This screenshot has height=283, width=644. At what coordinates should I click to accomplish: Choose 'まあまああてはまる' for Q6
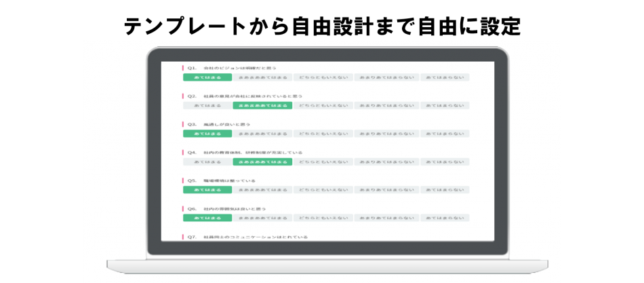[x=262, y=218]
